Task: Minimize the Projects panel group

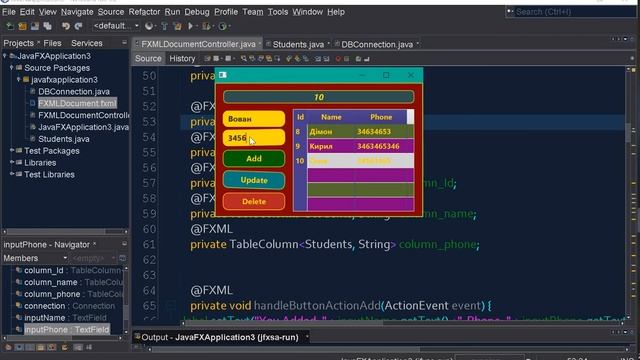Action: (124, 42)
